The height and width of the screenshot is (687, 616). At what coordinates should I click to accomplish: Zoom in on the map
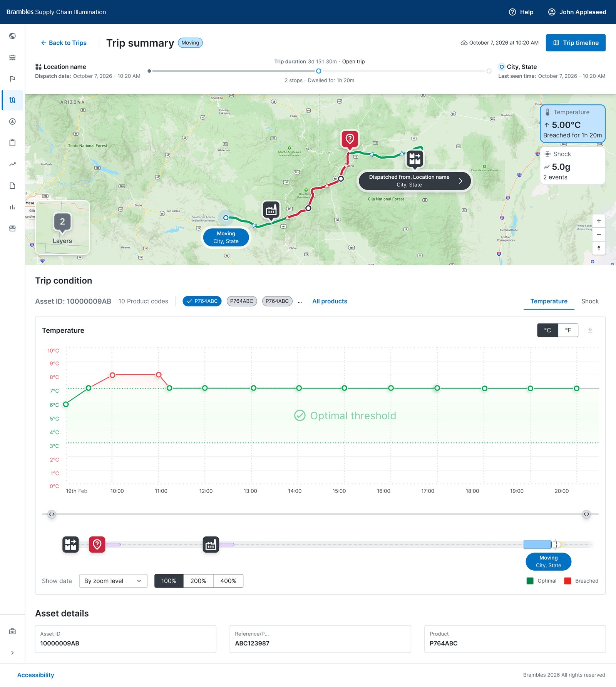[x=599, y=221]
